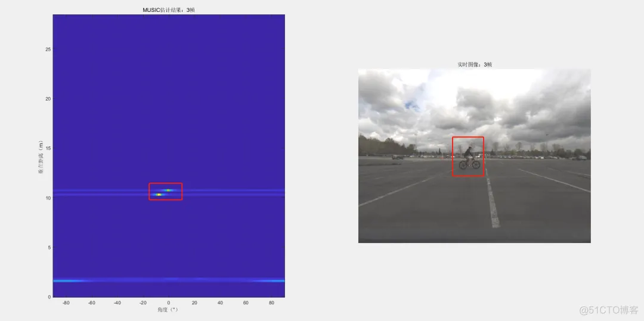This screenshot has width=644, height=321.
Task: Click x-axis tick label -20
Action: [x=143, y=303]
